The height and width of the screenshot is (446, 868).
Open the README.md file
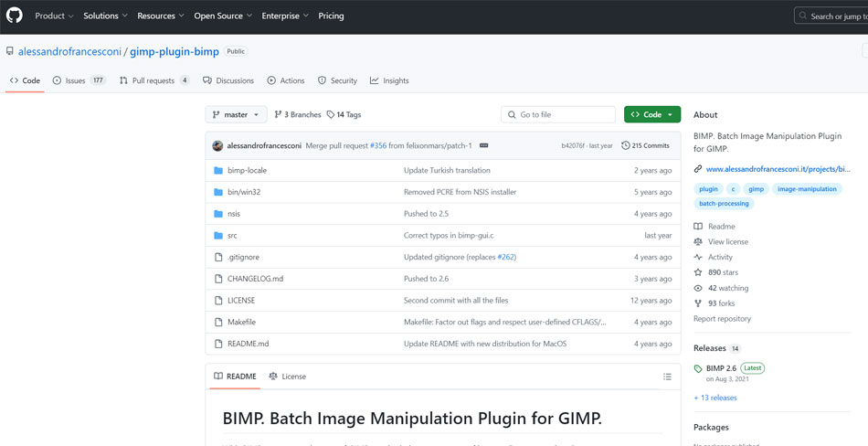pyautogui.click(x=248, y=344)
